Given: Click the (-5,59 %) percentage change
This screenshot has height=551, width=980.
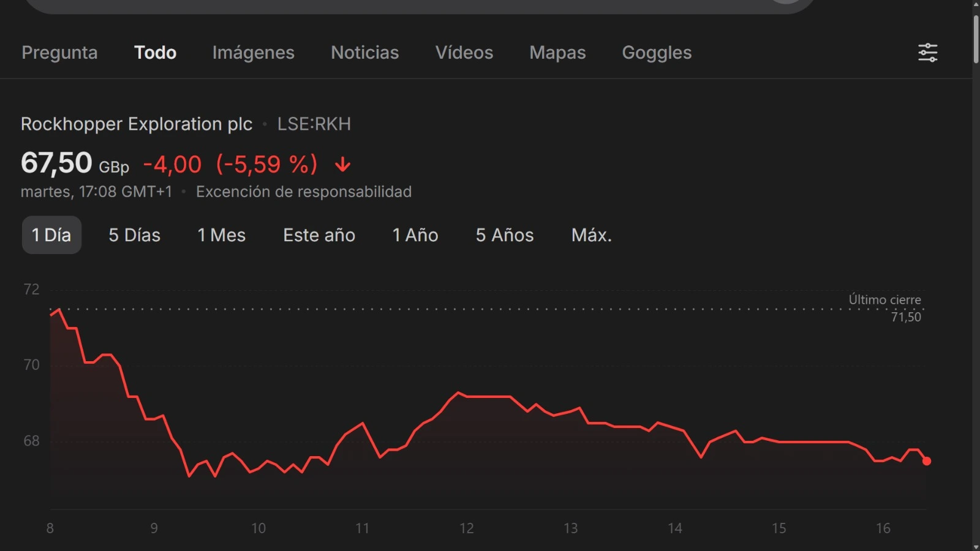Looking at the screenshot, I should (266, 165).
